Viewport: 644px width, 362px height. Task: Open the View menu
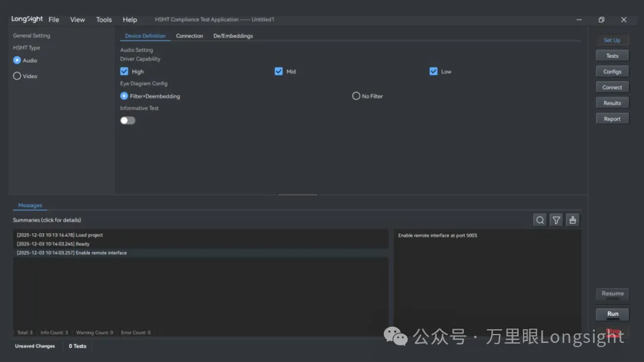pos(77,20)
